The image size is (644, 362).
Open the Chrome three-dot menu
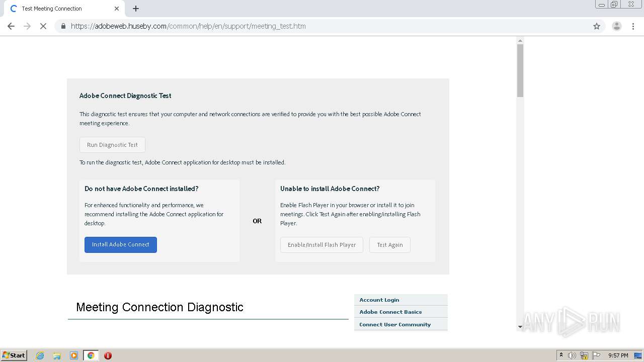pos(633,26)
